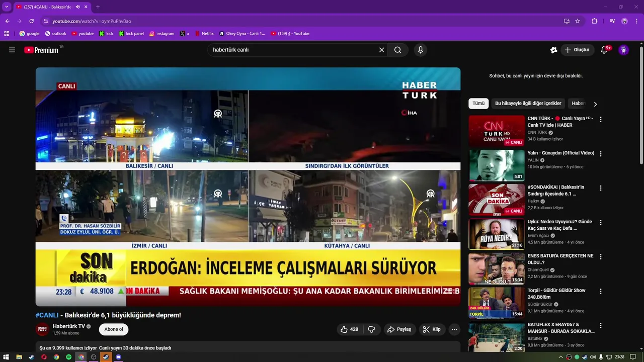Open File Explorer from the taskbar
Screen dimensions: 644x362
point(19,357)
